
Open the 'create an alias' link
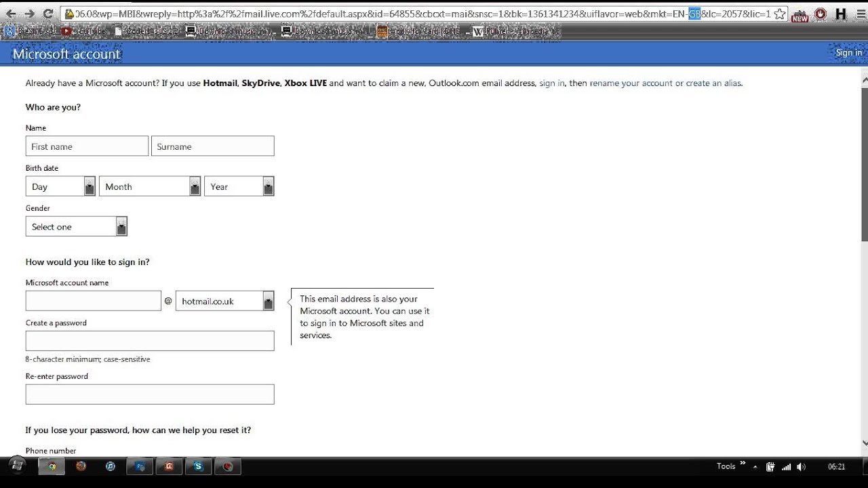click(x=713, y=83)
